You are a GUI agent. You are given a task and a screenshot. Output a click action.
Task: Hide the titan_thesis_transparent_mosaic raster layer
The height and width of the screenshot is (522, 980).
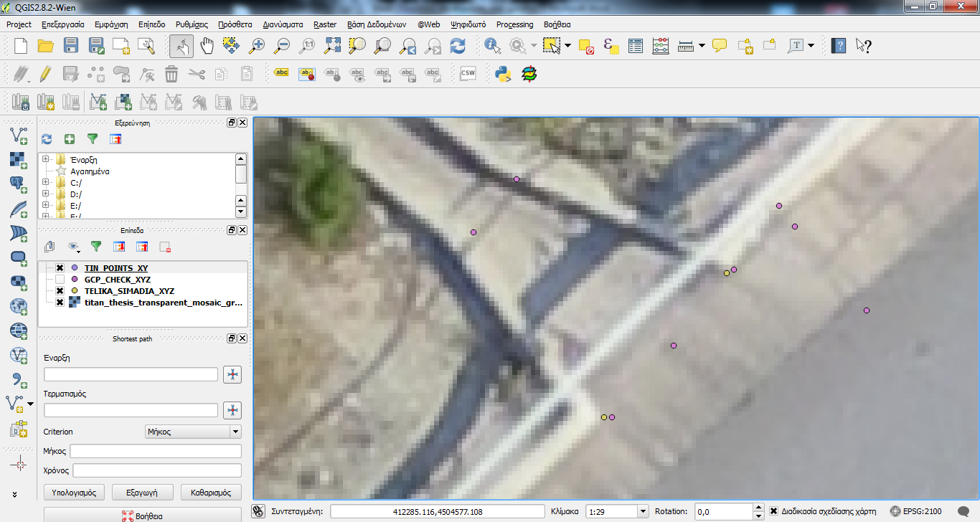pyautogui.click(x=60, y=303)
